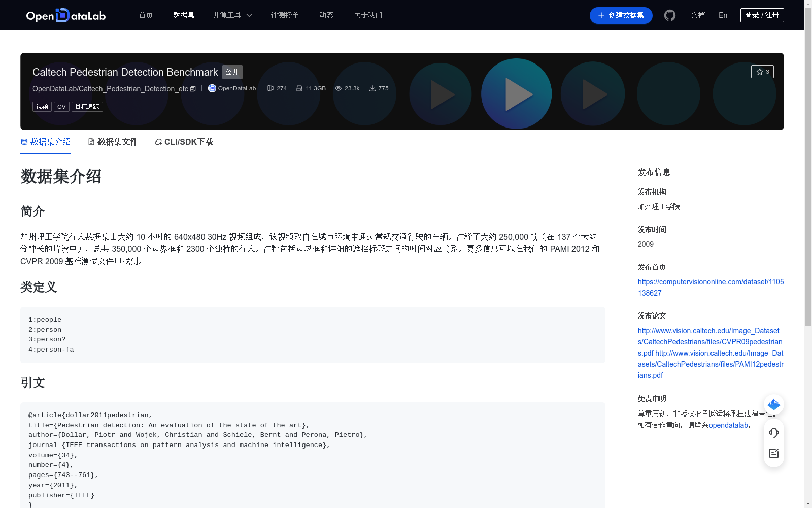Expand the 开源工具 dropdown menu

click(x=232, y=15)
